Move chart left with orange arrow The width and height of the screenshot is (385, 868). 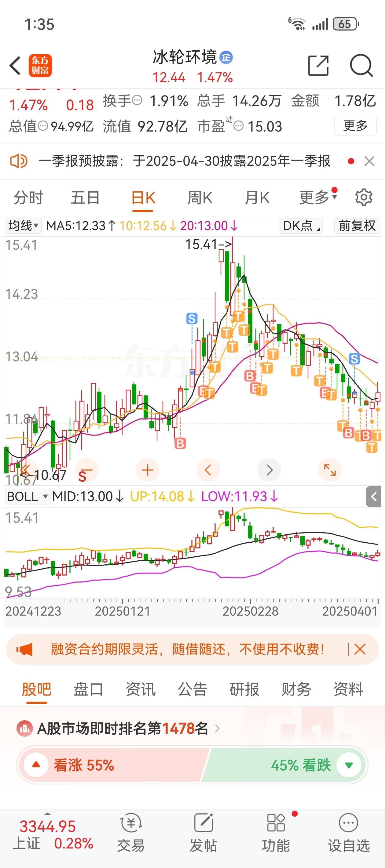(x=208, y=470)
